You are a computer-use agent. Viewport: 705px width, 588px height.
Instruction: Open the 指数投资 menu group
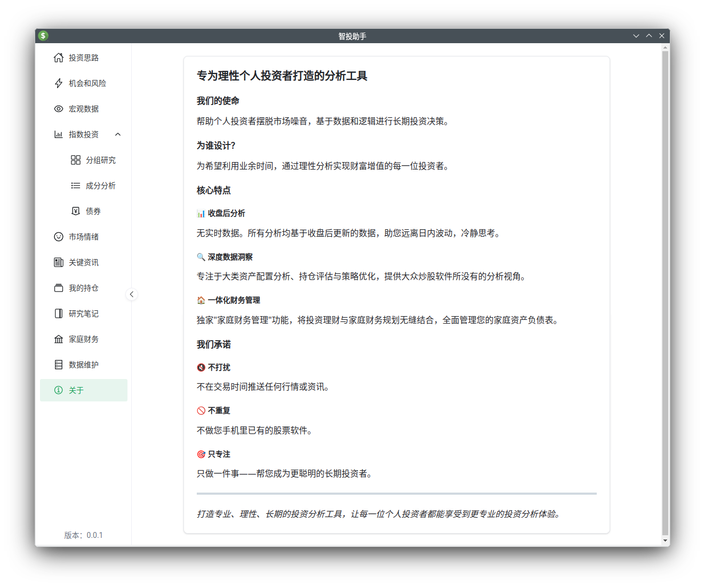(84, 134)
